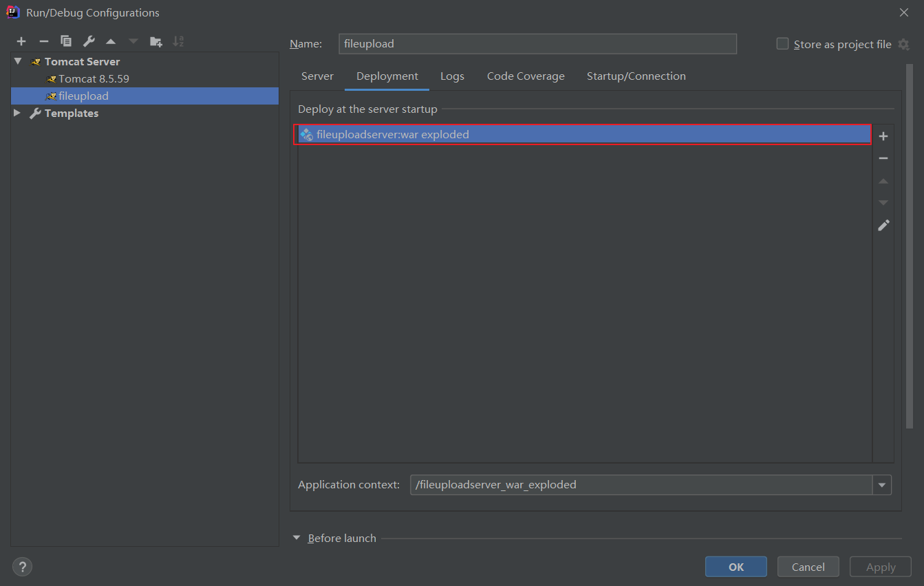
Task: Open help with question mark button
Action: coord(22,567)
